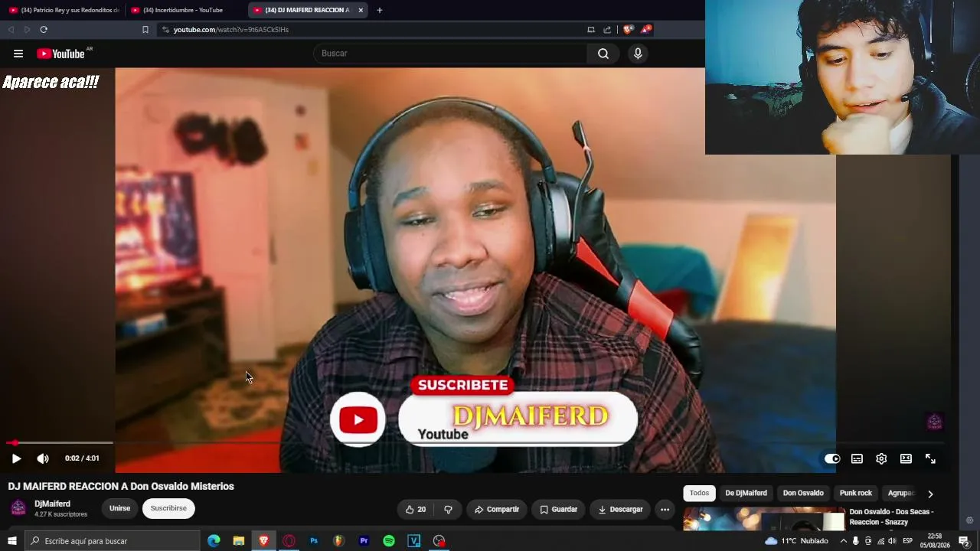Image resolution: width=980 pixels, height=551 pixels.
Task: Open the Don Osvaldo Dos Secas thumbnail
Action: (764, 518)
